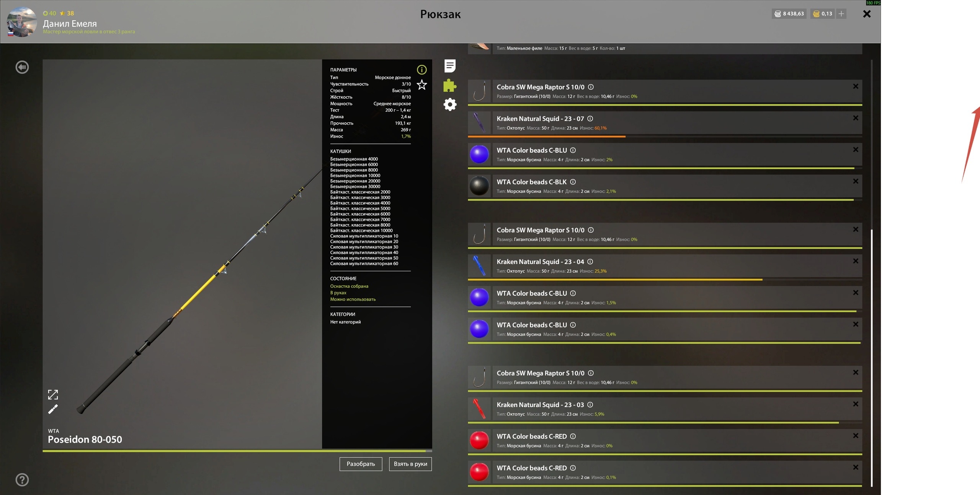This screenshot has width=980, height=495.
Task: Expand the rod preview to fullscreen
Action: (53, 394)
